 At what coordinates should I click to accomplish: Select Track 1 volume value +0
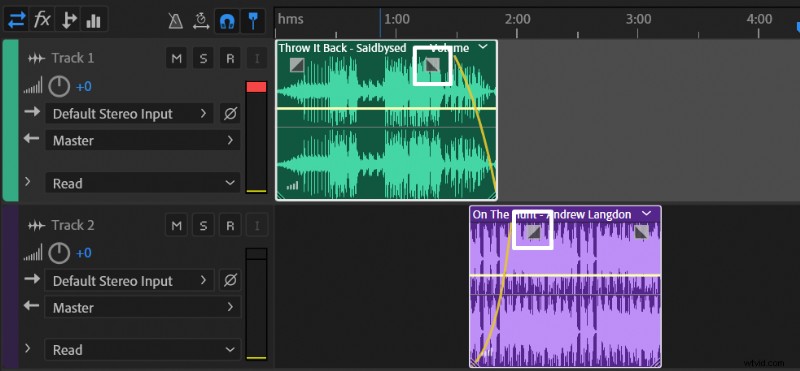point(84,87)
